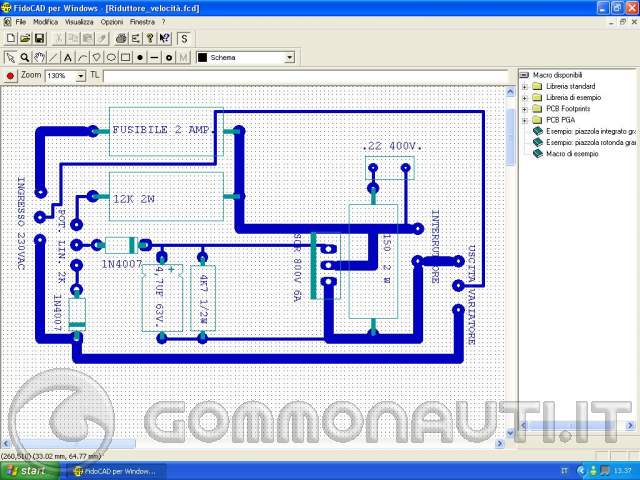Click canvas vertical scrollbar down arrow
Screen dimensions: 640x480
pyautogui.click(x=510, y=433)
